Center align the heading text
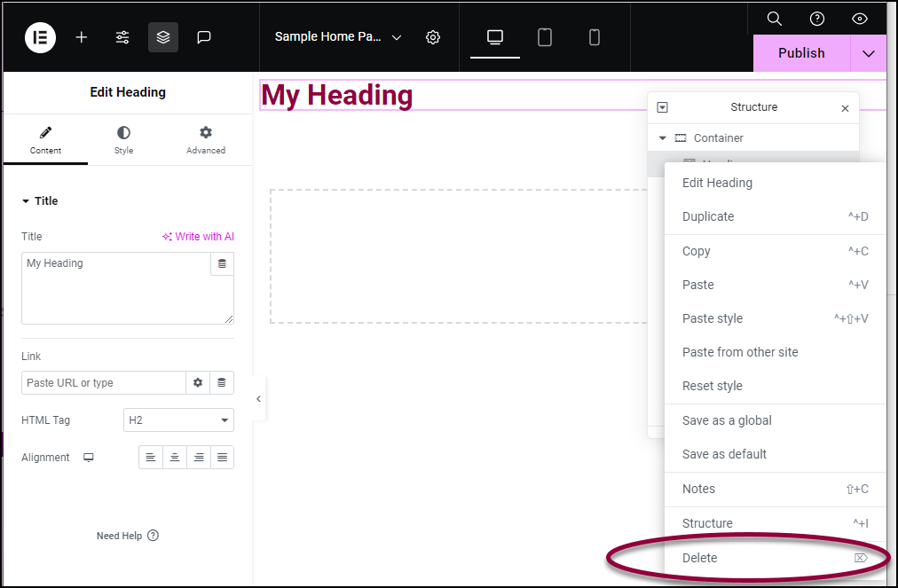Screen dimensions: 898x588 tap(175, 458)
